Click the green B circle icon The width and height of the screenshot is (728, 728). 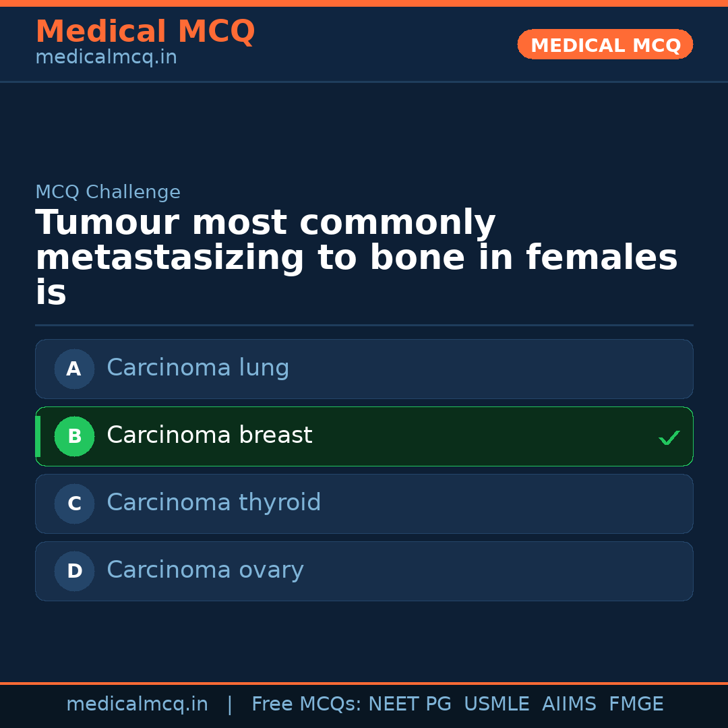[74, 436]
